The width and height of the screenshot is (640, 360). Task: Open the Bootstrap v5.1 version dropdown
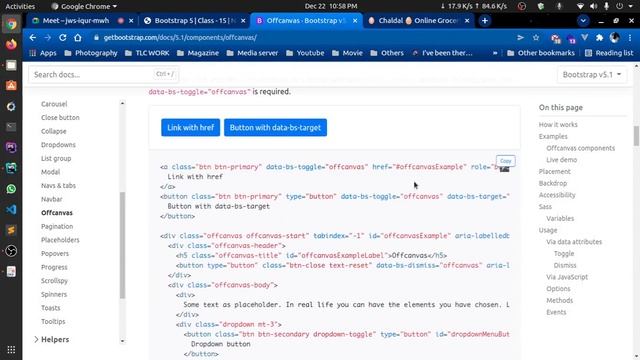pos(591,75)
